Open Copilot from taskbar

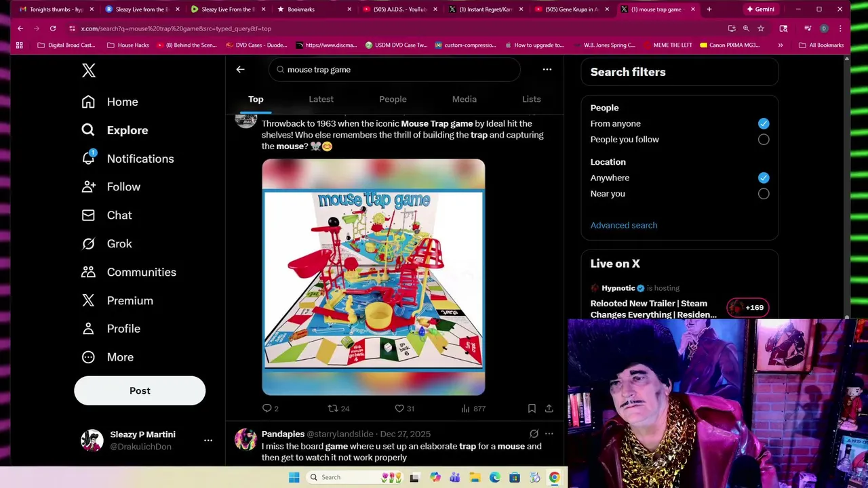pyautogui.click(x=435, y=477)
